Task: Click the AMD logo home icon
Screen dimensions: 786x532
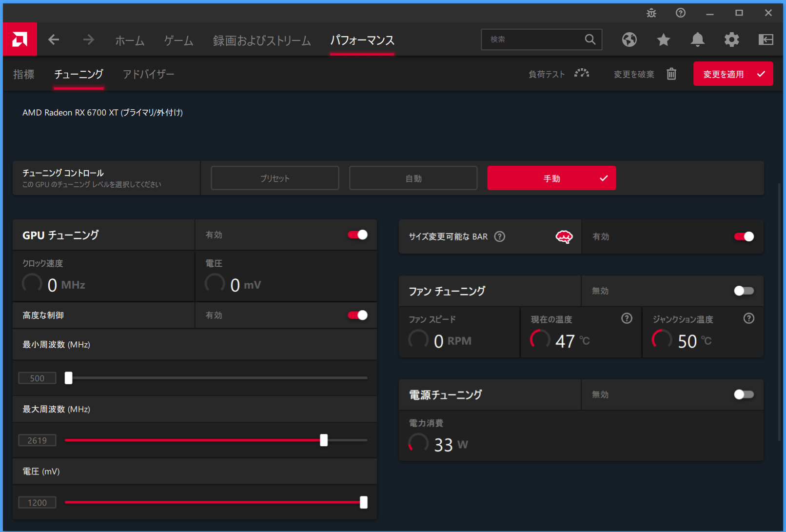Action: tap(20, 39)
